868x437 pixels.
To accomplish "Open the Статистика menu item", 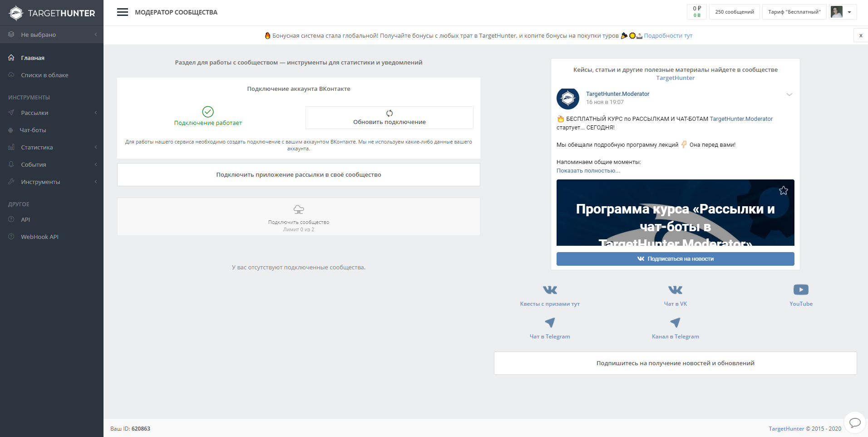I will click(52, 147).
